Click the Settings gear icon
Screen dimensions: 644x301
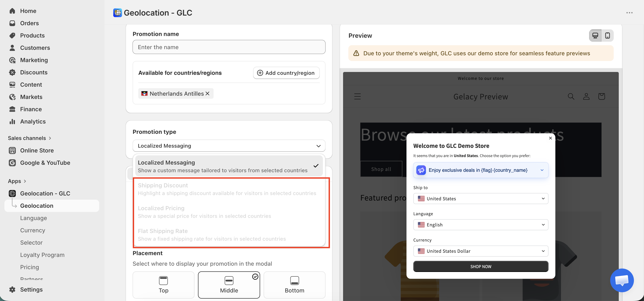[12, 290]
